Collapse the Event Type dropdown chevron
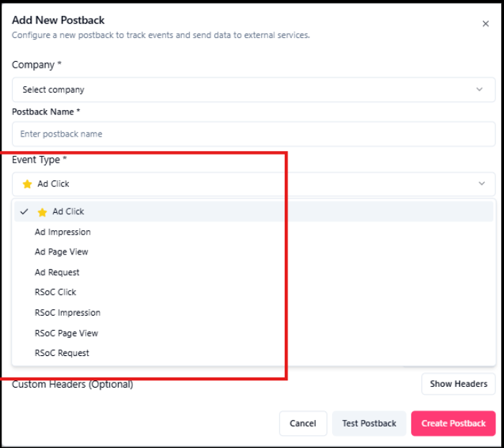The width and height of the screenshot is (504, 448). 482,184
